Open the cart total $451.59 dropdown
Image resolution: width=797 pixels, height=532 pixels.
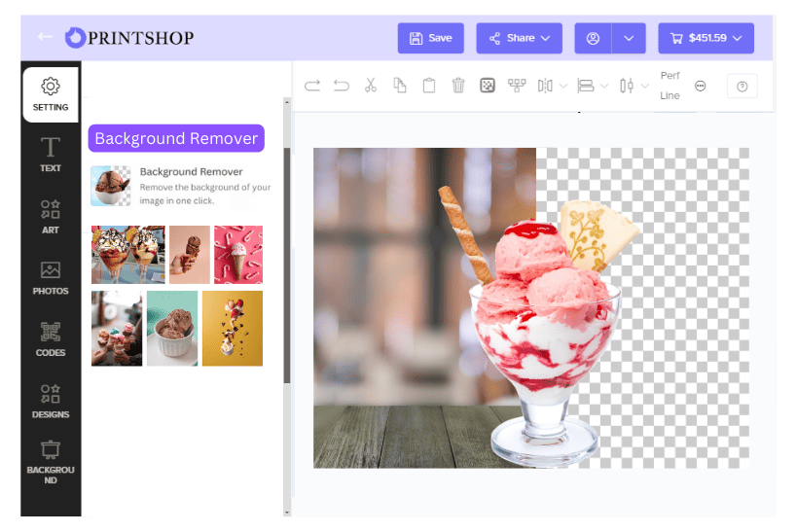pos(706,38)
